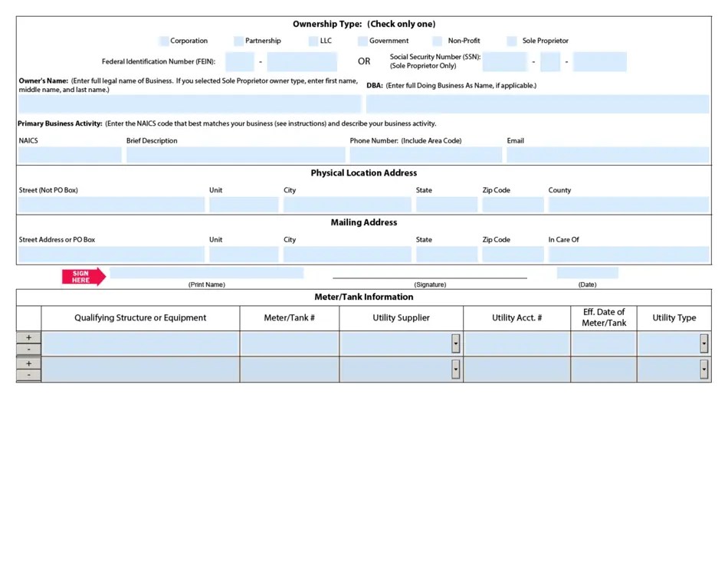
Task: Open the first row Utility Type dropdown
Action: (703, 343)
